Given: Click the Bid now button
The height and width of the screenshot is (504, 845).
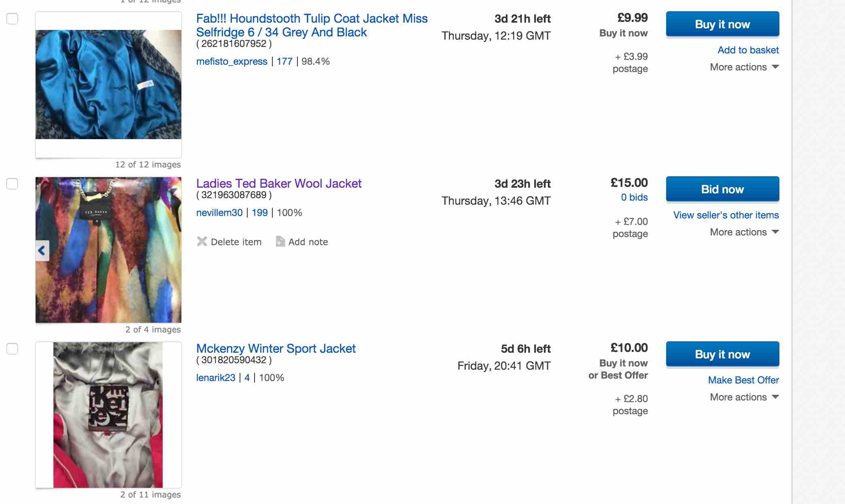Looking at the screenshot, I should point(722,189).
